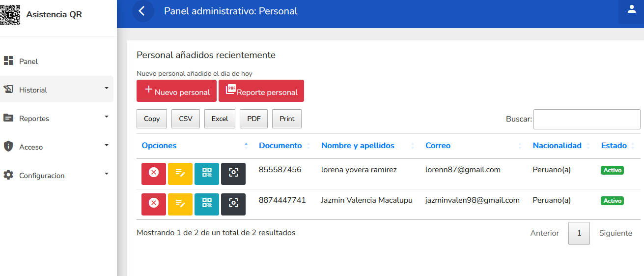Delete lorena yovera ramirez's record

[154, 174]
